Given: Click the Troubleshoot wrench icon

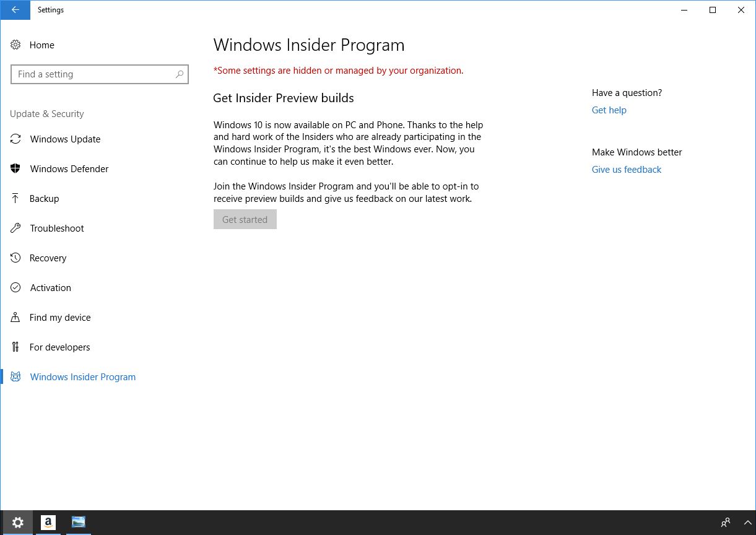Looking at the screenshot, I should click(15, 228).
